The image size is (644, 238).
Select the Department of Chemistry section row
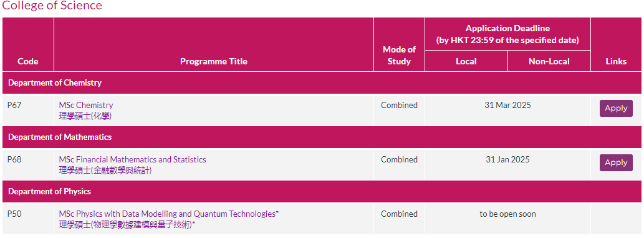click(322, 82)
